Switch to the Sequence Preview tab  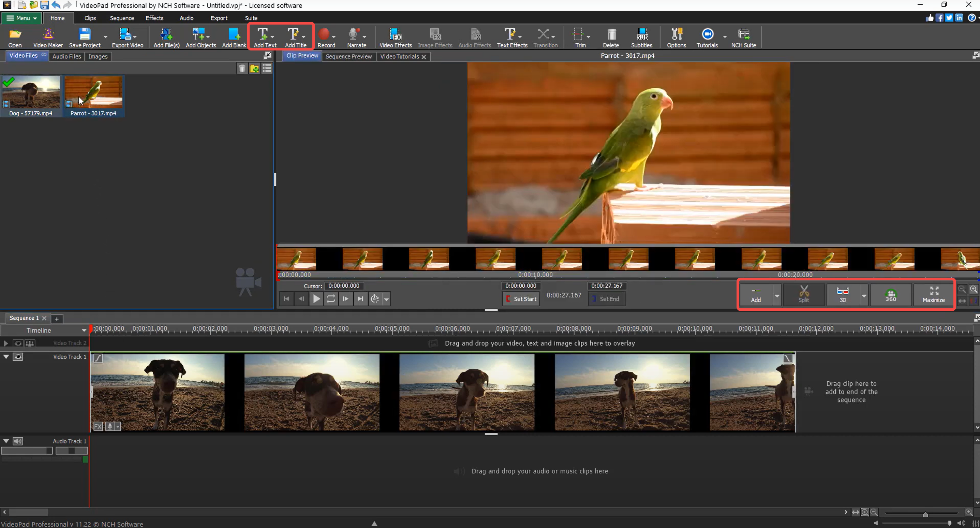coord(348,56)
